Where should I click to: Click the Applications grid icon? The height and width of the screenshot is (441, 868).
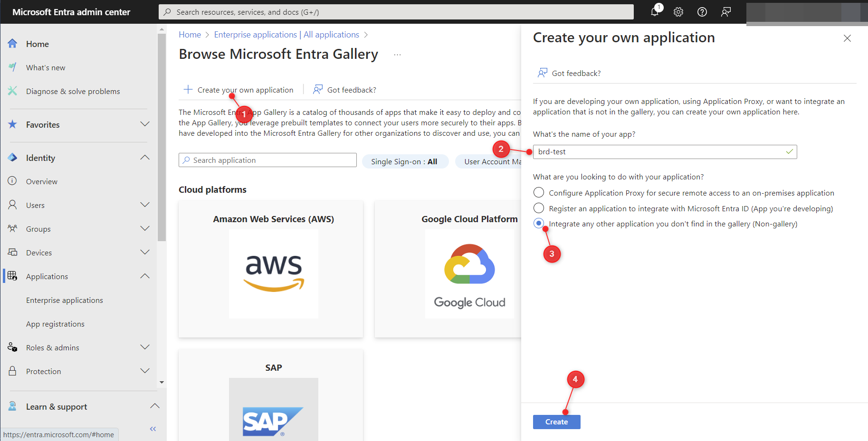[12, 276]
